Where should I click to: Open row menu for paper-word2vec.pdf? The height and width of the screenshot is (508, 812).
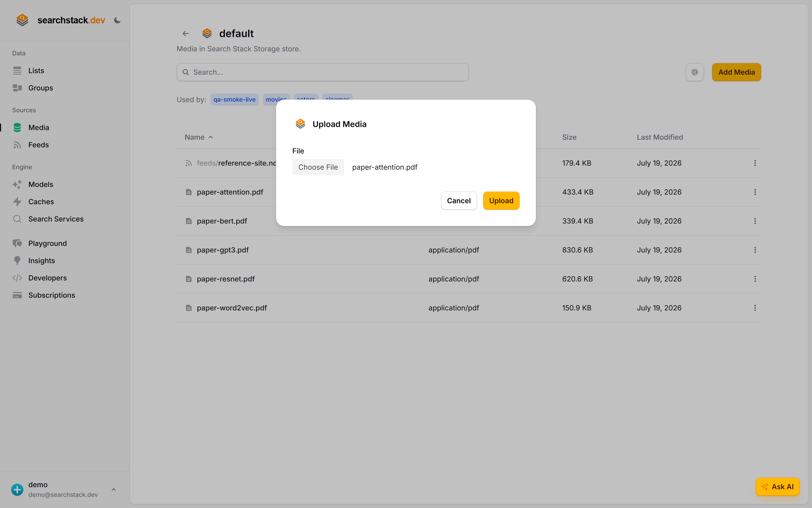click(x=755, y=308)
